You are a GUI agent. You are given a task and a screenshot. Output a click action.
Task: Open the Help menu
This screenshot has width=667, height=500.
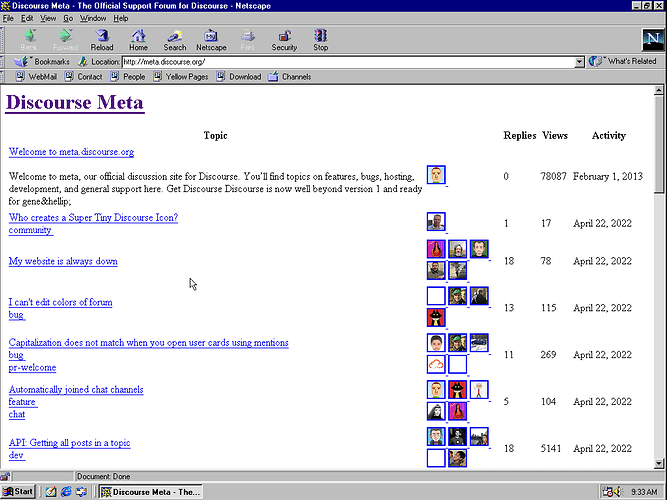[x=121, y=18]
